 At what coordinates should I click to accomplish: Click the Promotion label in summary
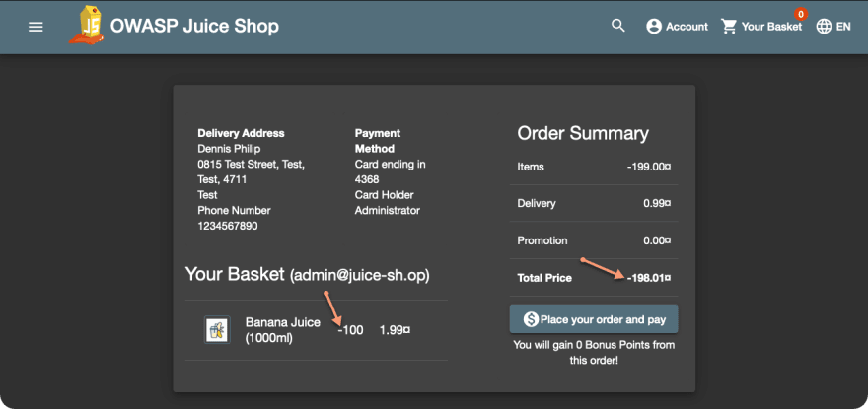[542, 240]
